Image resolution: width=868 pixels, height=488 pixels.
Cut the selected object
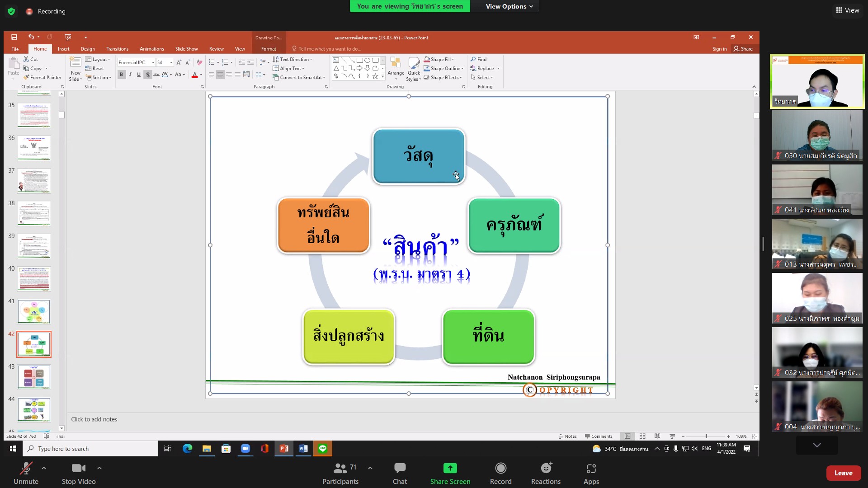[31, 59]
